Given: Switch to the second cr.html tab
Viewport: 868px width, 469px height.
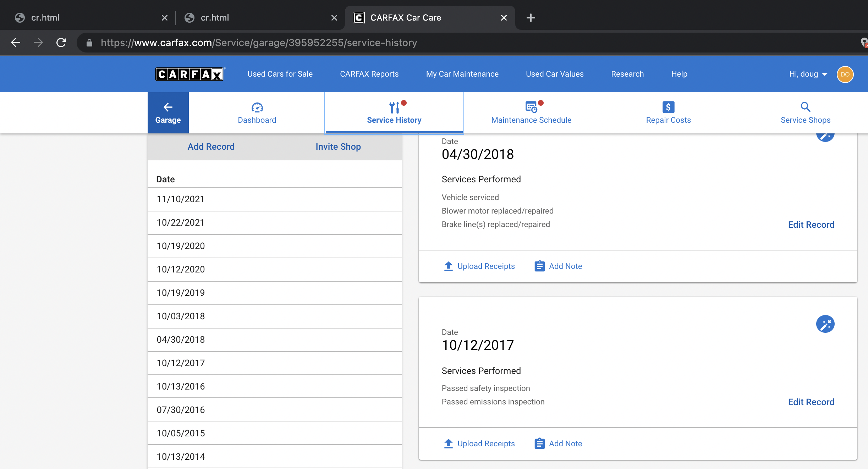Looking at the screenshot, I should (x=260, y=18).
